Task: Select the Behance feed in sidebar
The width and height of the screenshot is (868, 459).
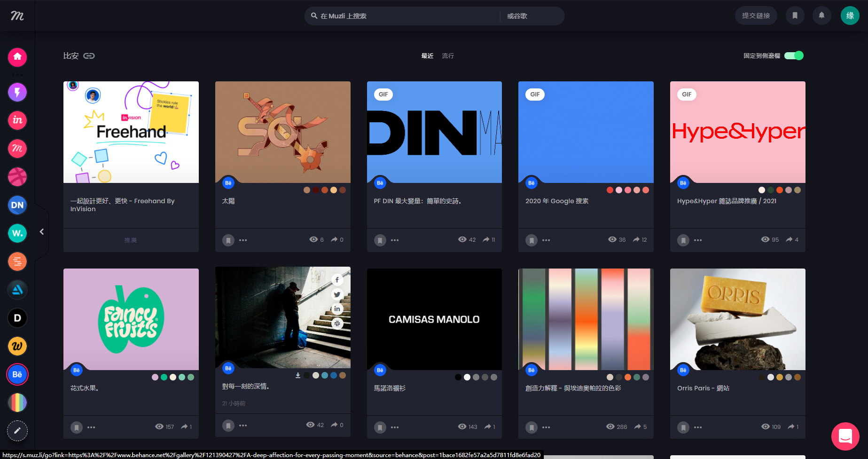Action: point(17,374)
